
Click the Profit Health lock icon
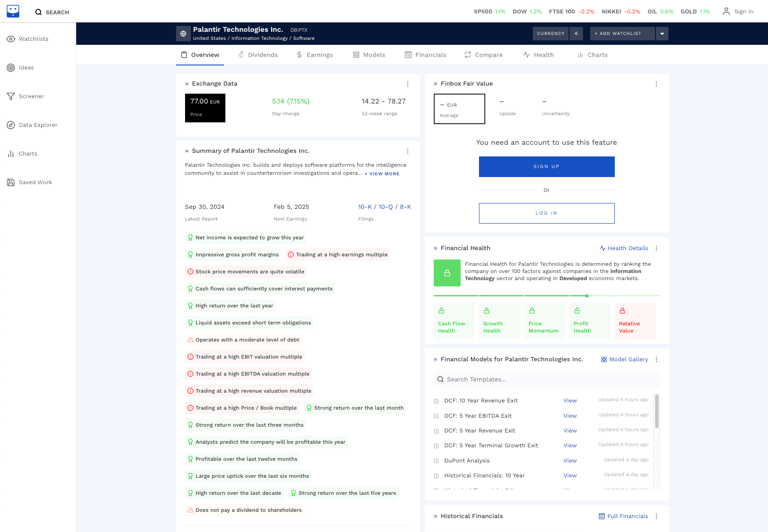(577, 311)
